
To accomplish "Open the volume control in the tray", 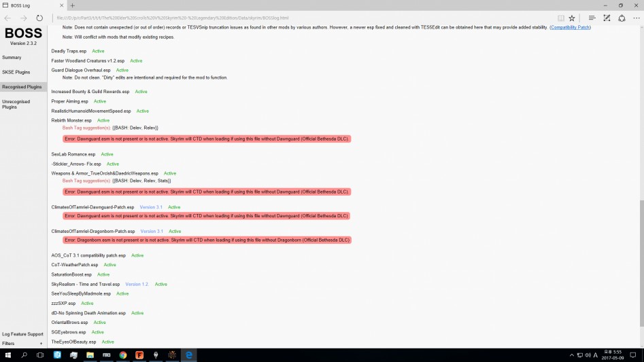I will point(588,355).
